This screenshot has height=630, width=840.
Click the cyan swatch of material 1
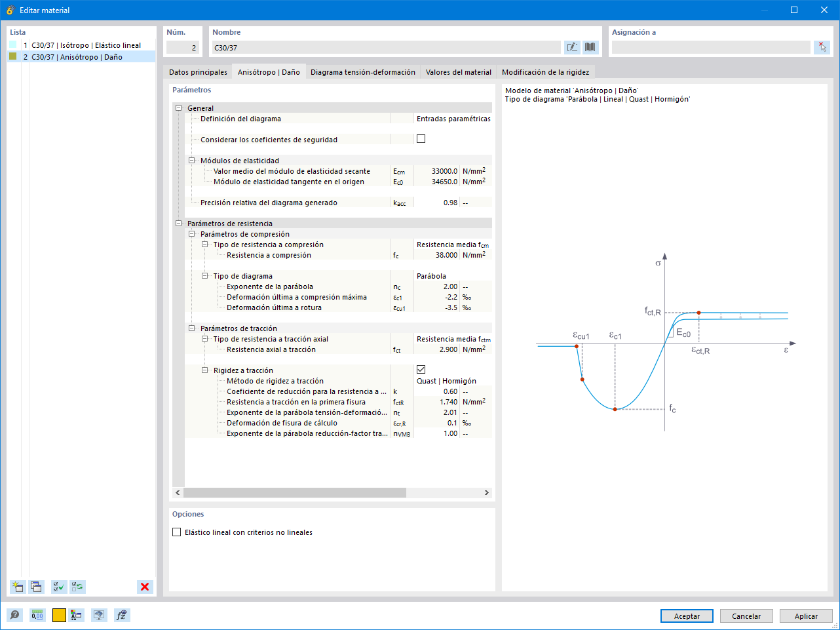pyautogui.click(x=12, y=45)
